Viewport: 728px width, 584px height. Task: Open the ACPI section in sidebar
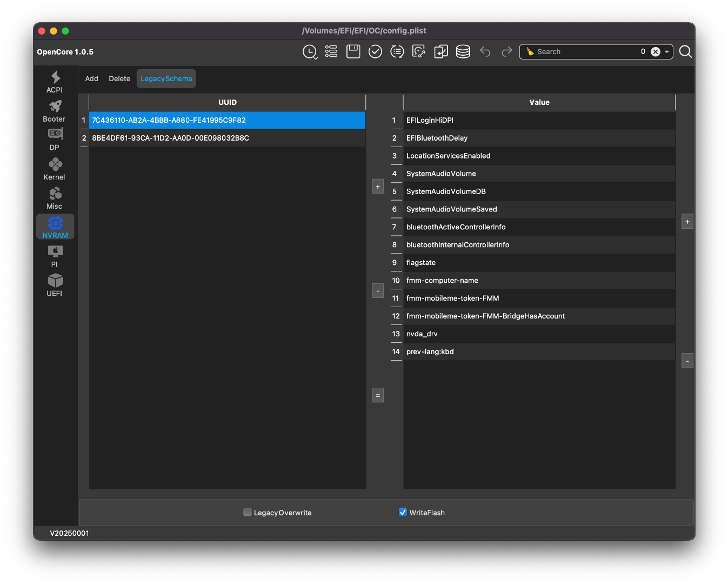(x=55, y=82)
